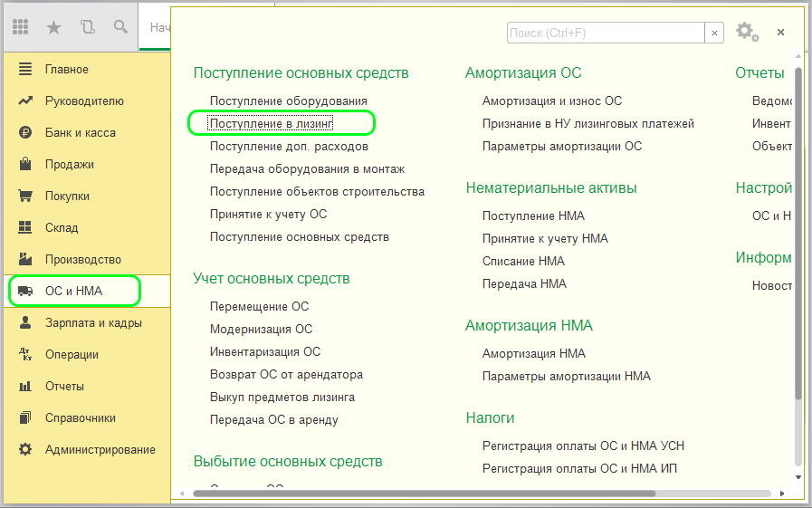Click the Производство factory icon

(24, 258)
